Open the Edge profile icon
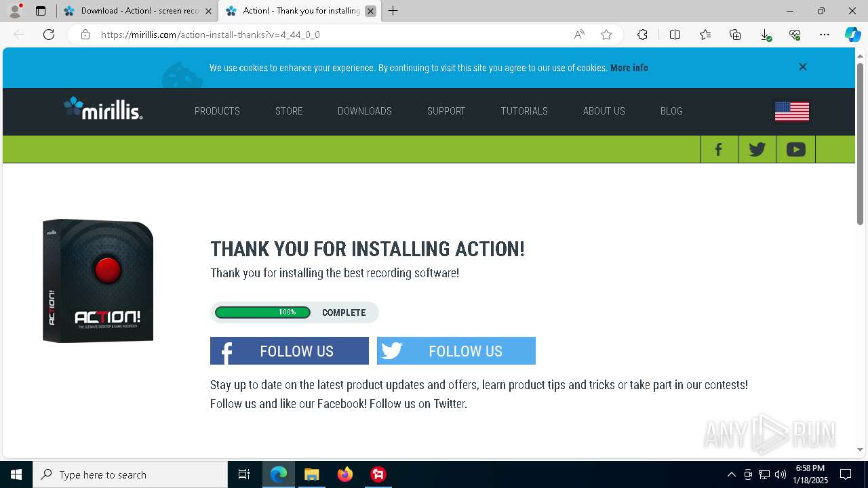 click(14, 11)
